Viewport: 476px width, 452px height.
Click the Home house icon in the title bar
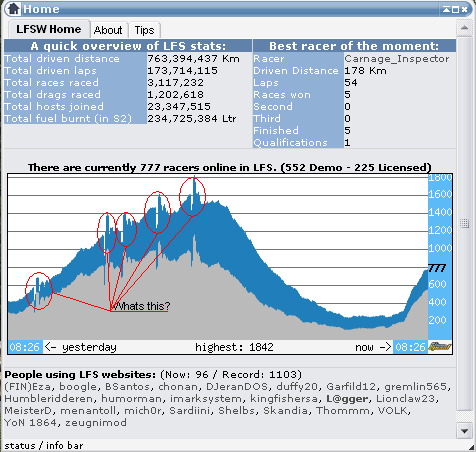14,8
